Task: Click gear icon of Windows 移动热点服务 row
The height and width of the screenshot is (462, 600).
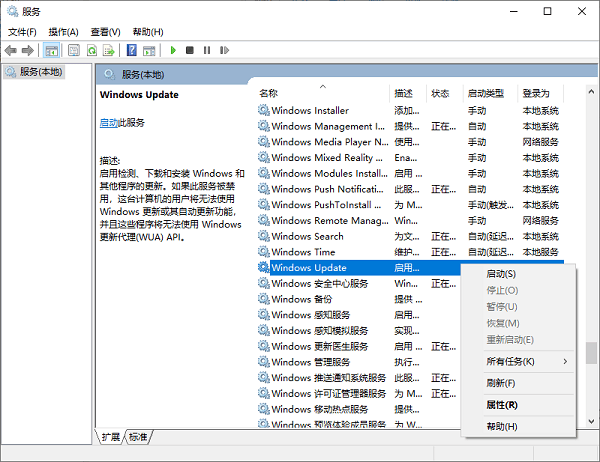Action: point(263,409)
